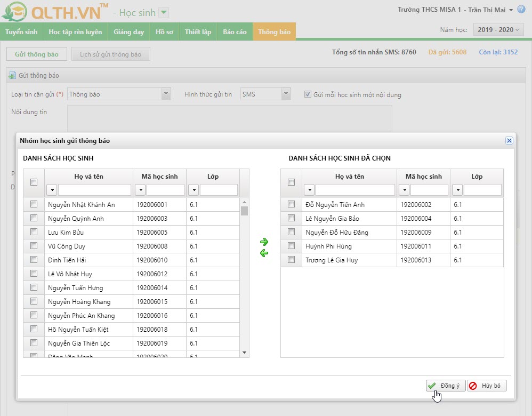Open the Thông báo menu
The width and height of the screenshot is (532, 416).
(x=274, y=31)
